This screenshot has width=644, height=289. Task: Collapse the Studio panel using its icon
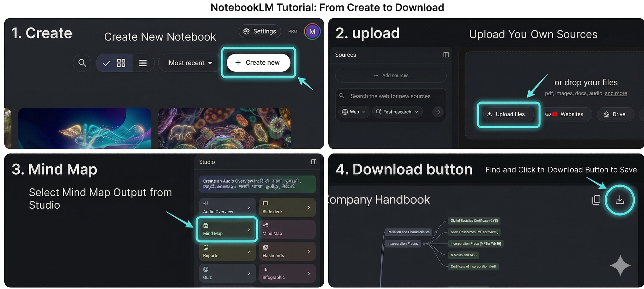tap(314, 162)
